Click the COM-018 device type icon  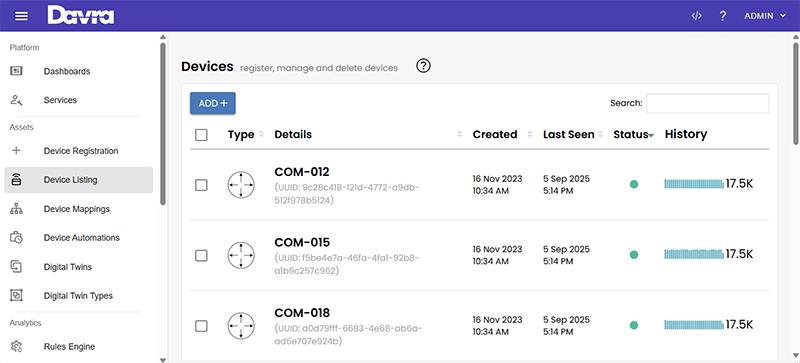point(241,326)
